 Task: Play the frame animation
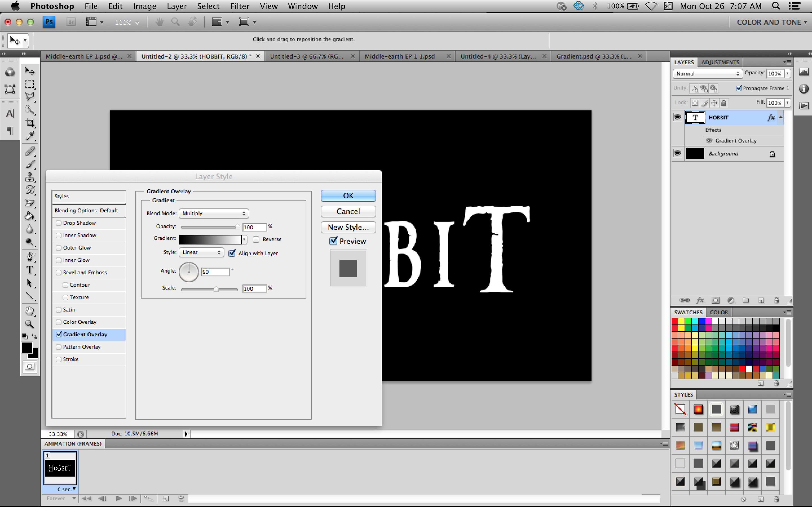click(x=118, y=499)
